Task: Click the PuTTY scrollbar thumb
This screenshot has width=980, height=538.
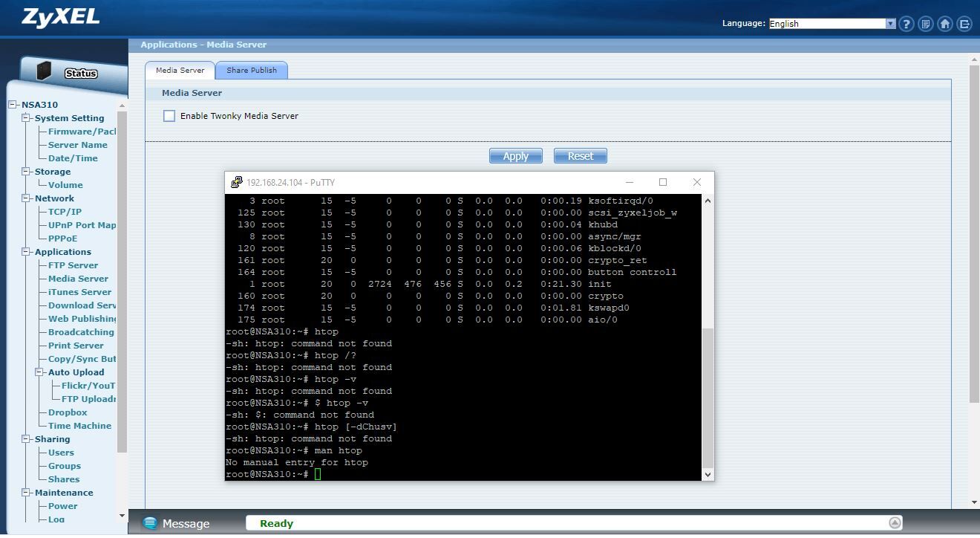Action: 708,398
